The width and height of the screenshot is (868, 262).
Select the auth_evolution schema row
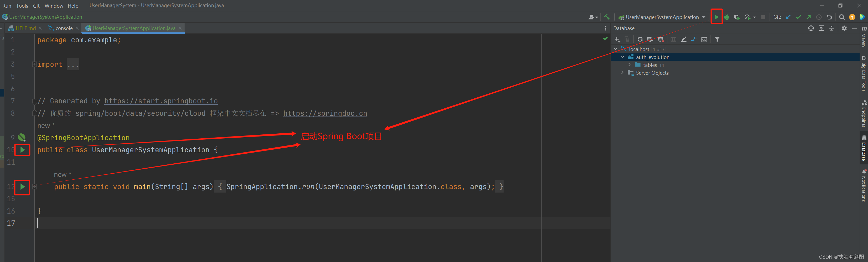pos(735,57)
